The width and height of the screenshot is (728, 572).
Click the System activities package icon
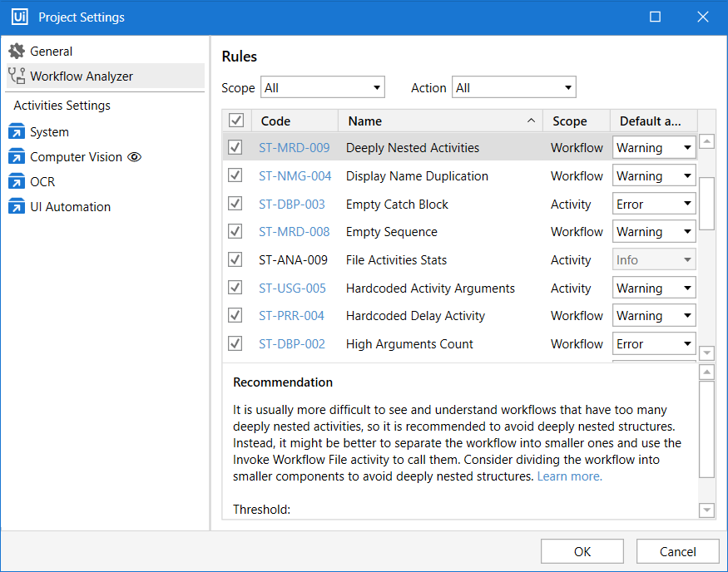[x=17, y=131]
